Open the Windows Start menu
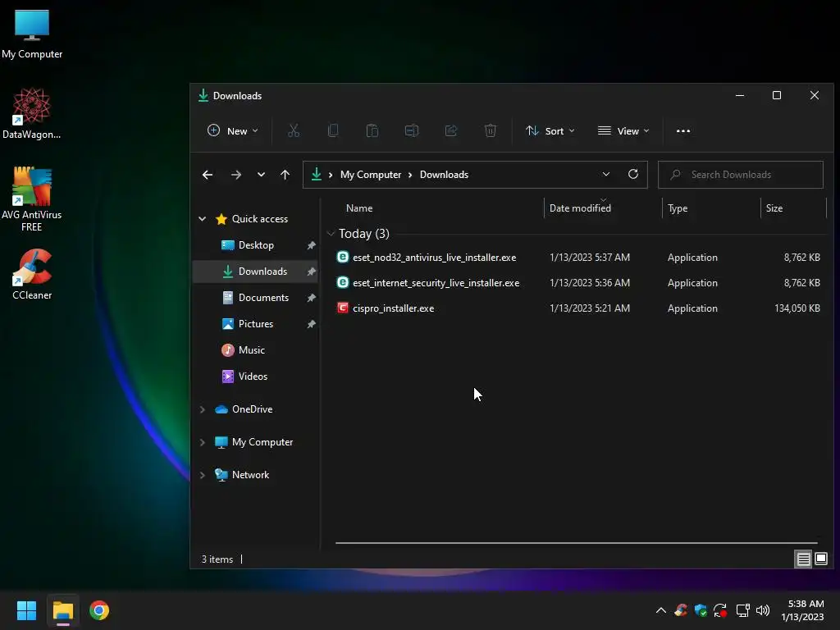 click(26, 610)
